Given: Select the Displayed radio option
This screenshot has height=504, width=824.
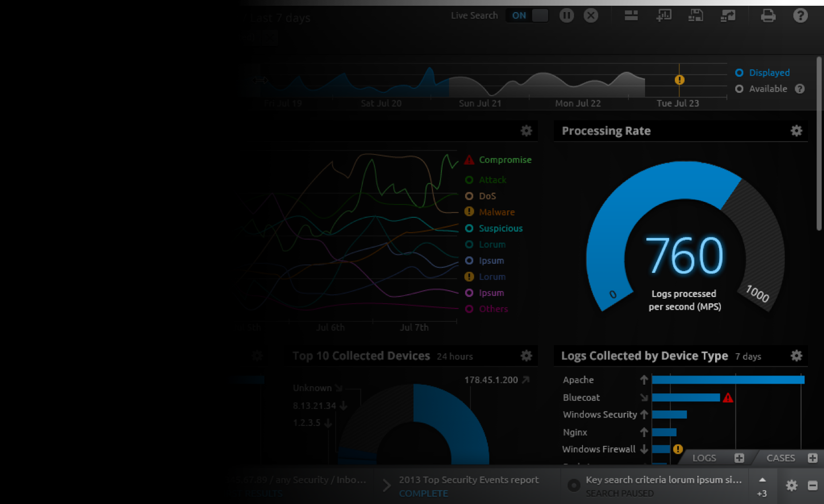Looking at the screenshot, I should coord(739,73).
